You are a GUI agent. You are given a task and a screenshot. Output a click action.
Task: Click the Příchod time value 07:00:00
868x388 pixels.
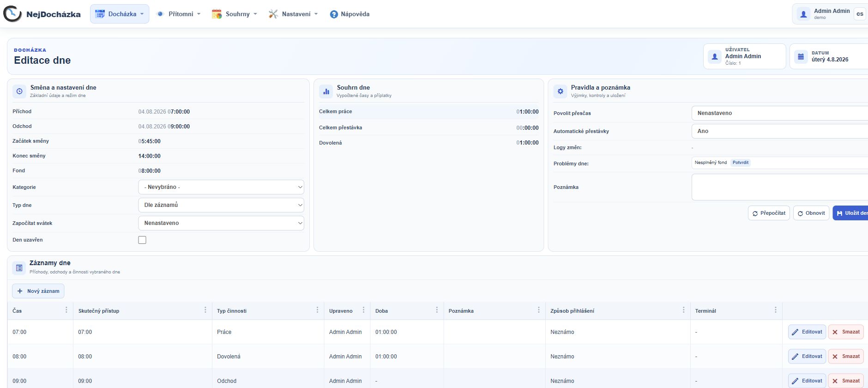tap(179, 112)
